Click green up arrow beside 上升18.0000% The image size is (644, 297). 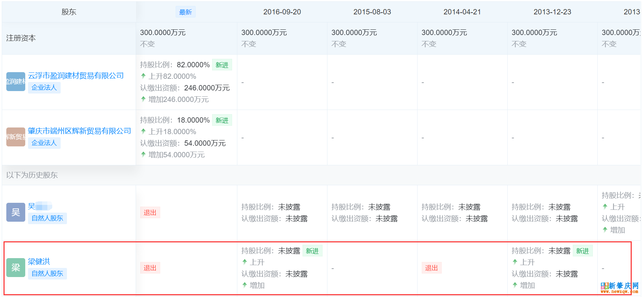coord(143,131)
